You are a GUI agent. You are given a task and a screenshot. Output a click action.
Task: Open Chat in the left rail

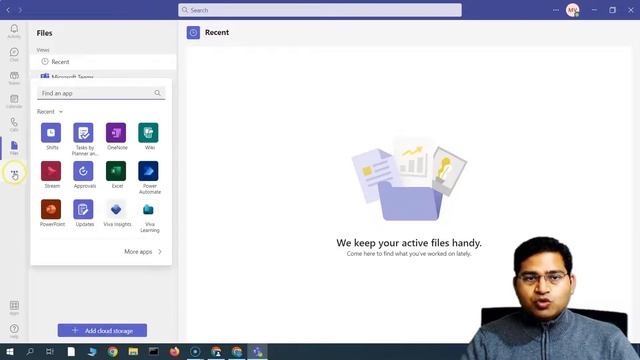coord(14,54)
